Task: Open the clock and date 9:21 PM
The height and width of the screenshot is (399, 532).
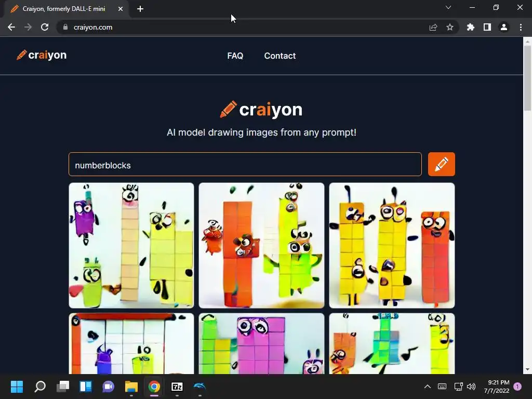Action: 496,387
